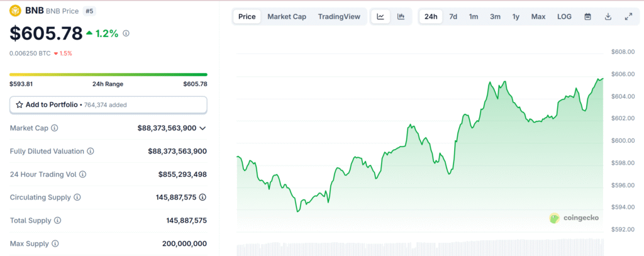Viewport: 644px width, 256px height.
Task: Select the Max time range
Action: (x=538, y=17)
